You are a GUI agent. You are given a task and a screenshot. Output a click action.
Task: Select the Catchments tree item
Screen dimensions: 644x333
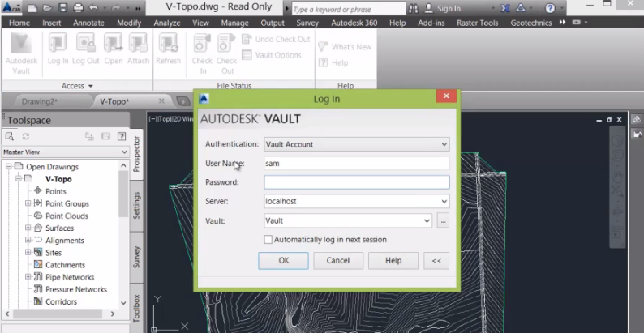pos(66,265)
